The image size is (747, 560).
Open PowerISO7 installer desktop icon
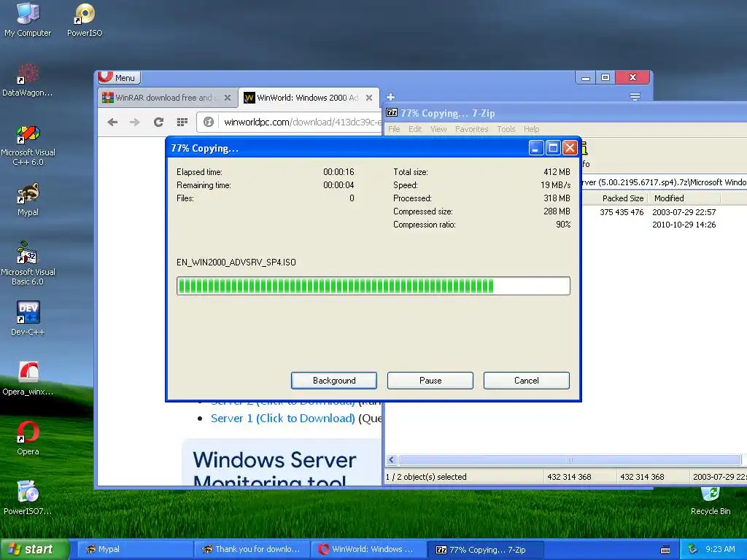pyautogui.click(x=28, y=498)
